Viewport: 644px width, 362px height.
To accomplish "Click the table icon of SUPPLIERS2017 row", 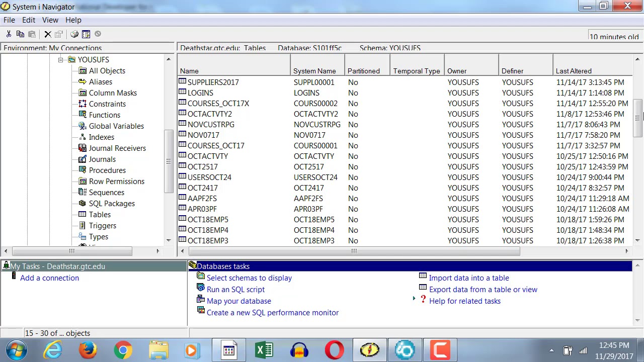I will (183, 82).
